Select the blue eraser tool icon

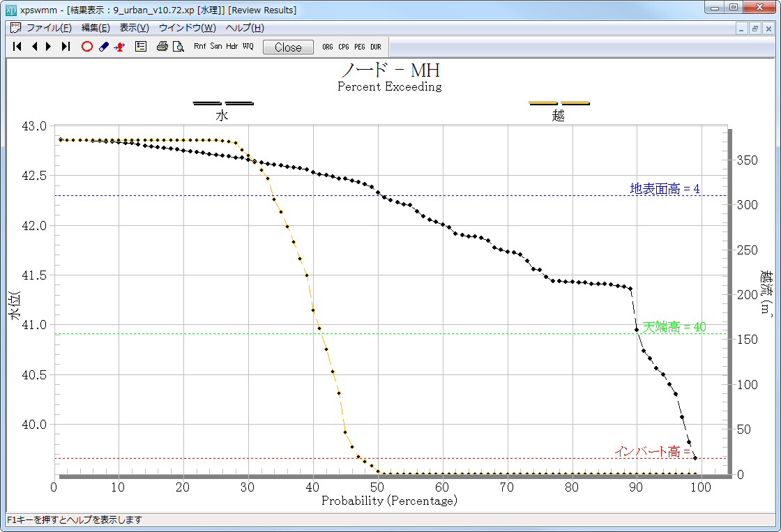pyautogui.click(x=103, y=47)
